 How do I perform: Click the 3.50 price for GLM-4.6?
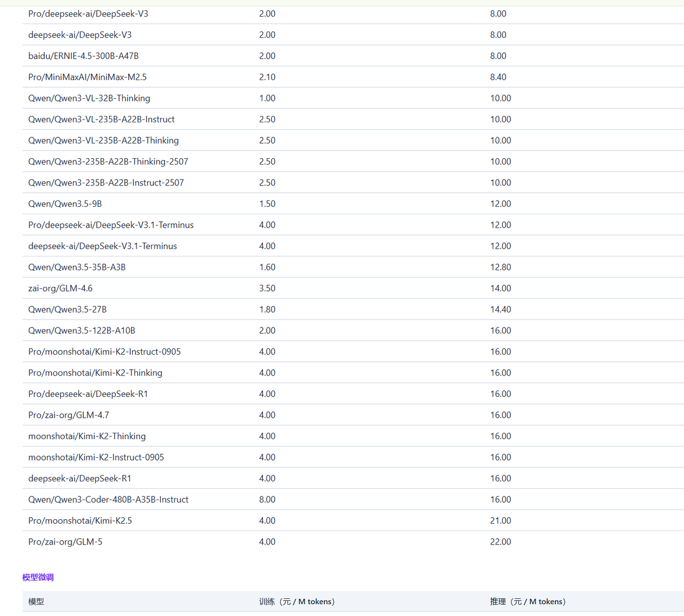(267, 288)
